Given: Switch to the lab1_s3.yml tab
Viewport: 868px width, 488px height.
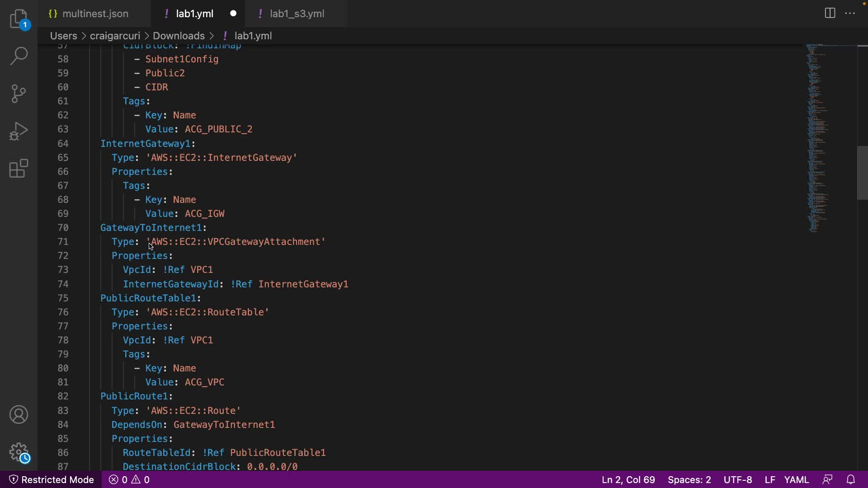Looking at the screenshot, I should (x=297, y=14).
